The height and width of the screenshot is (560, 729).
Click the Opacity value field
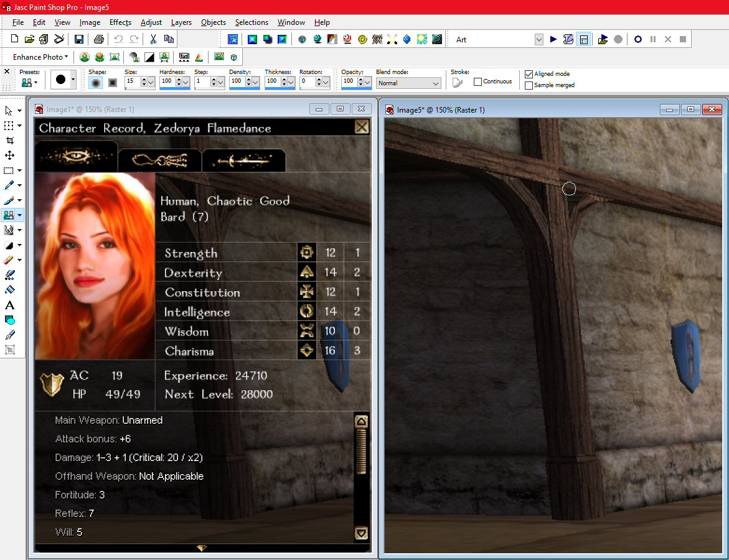pyautogui.click(x=348, y=82)
